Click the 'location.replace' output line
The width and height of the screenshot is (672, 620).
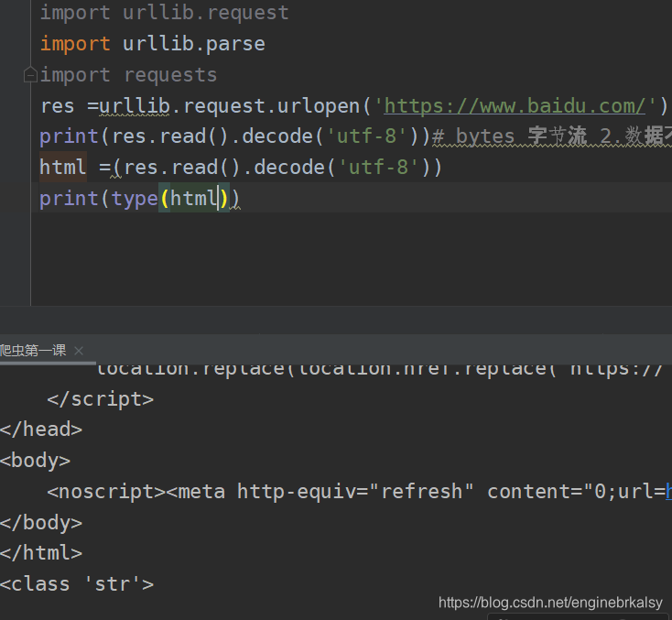point(379,370)
